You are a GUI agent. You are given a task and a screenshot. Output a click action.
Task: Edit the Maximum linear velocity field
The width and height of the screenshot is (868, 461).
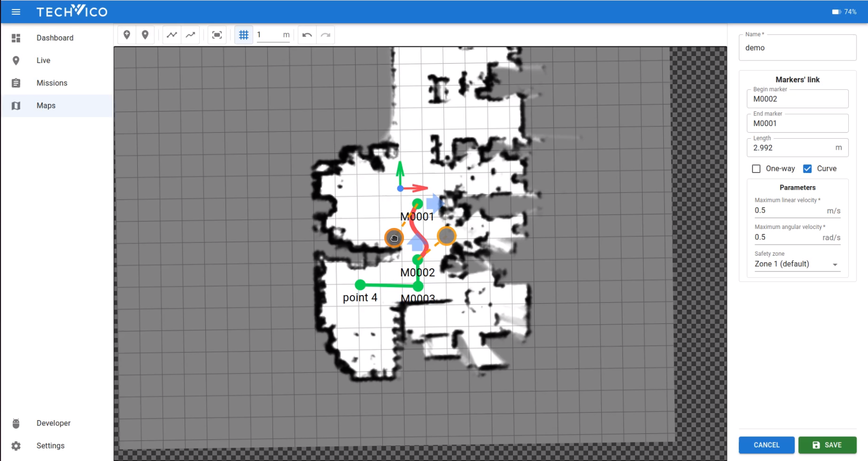[x=797, y=210]
